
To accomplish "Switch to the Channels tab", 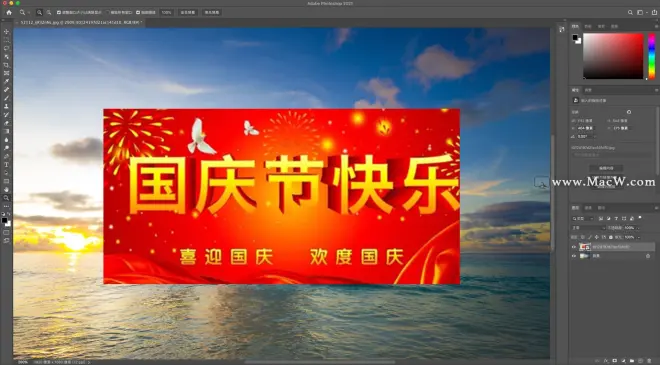I will click(588, 208).
